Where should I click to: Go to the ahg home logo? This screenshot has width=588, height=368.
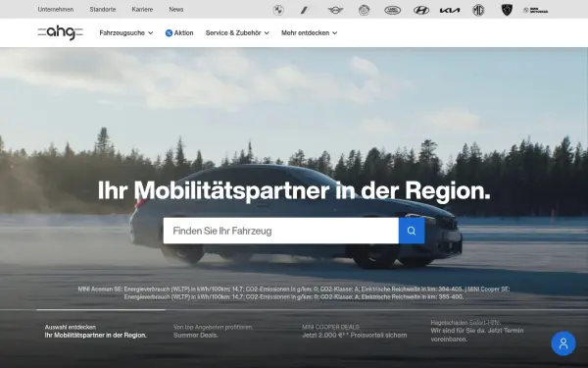61,32
